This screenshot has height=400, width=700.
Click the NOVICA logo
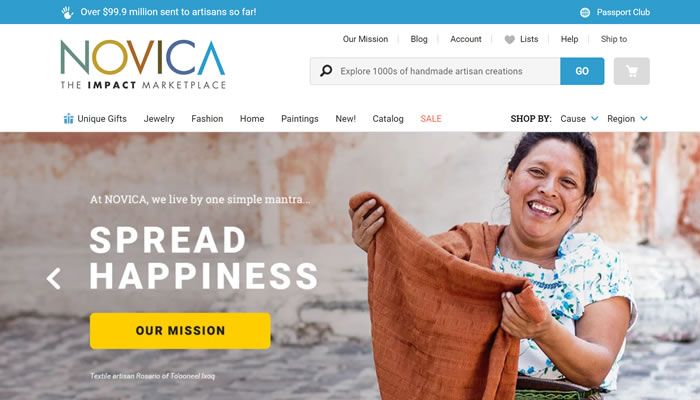(x=143, y=65)
